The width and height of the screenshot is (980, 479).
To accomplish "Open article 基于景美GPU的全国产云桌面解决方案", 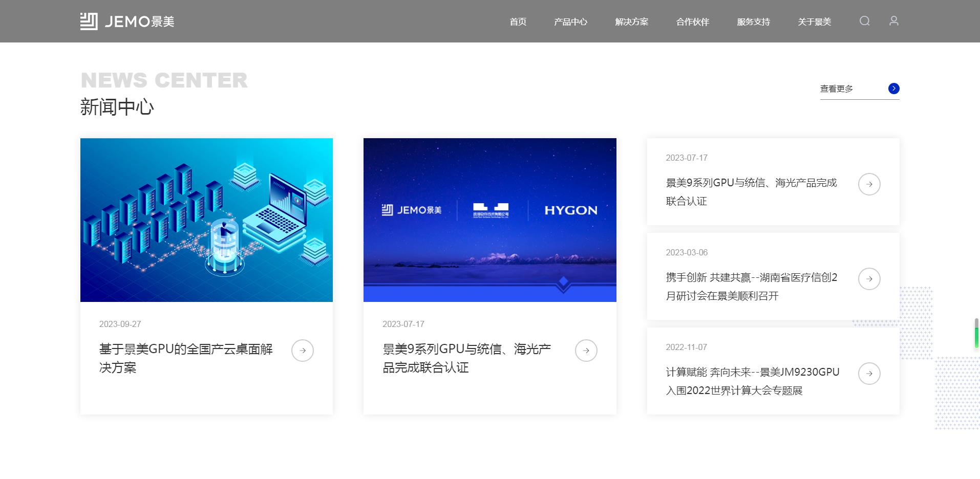I will point(185,358).
